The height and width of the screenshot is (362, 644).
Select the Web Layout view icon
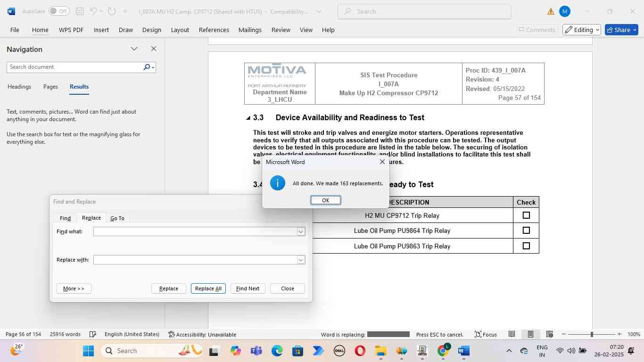point(549,334)
